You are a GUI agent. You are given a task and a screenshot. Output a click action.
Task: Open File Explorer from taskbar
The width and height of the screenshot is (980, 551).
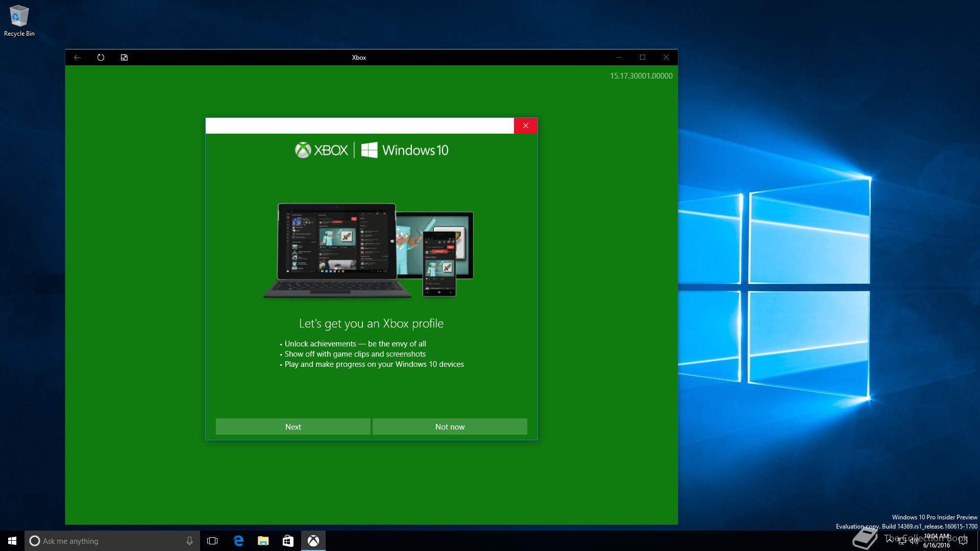263,541
